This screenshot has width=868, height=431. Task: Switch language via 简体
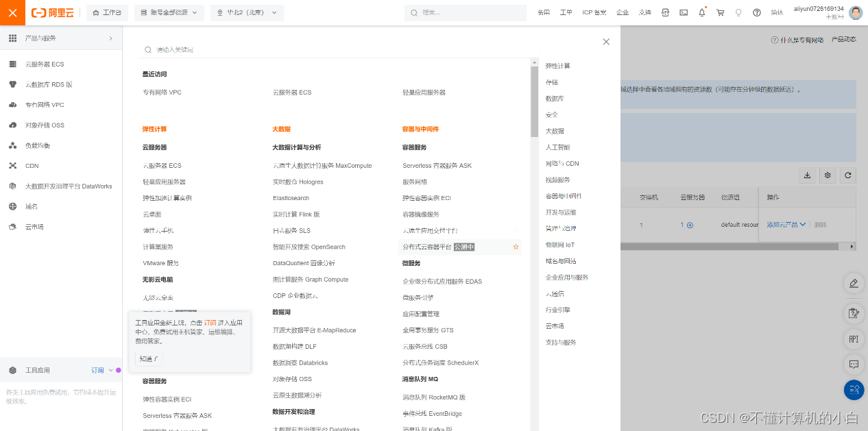click(777, 12)
